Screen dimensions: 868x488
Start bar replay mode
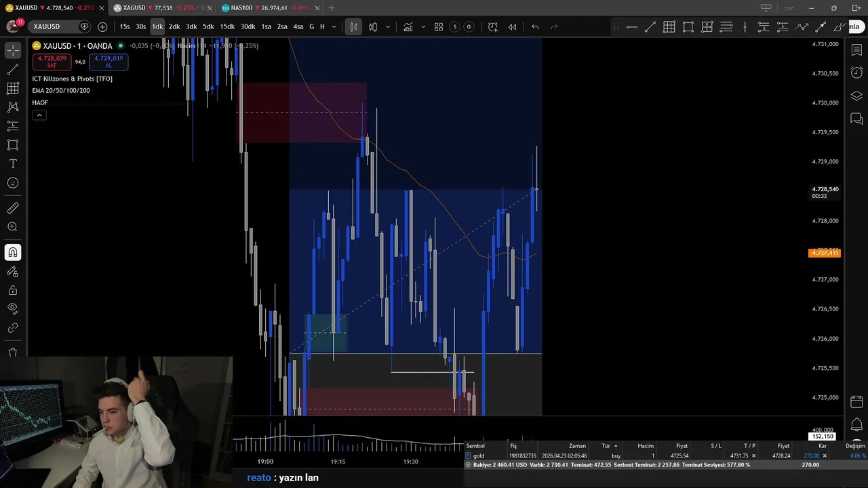coord(512,26)
